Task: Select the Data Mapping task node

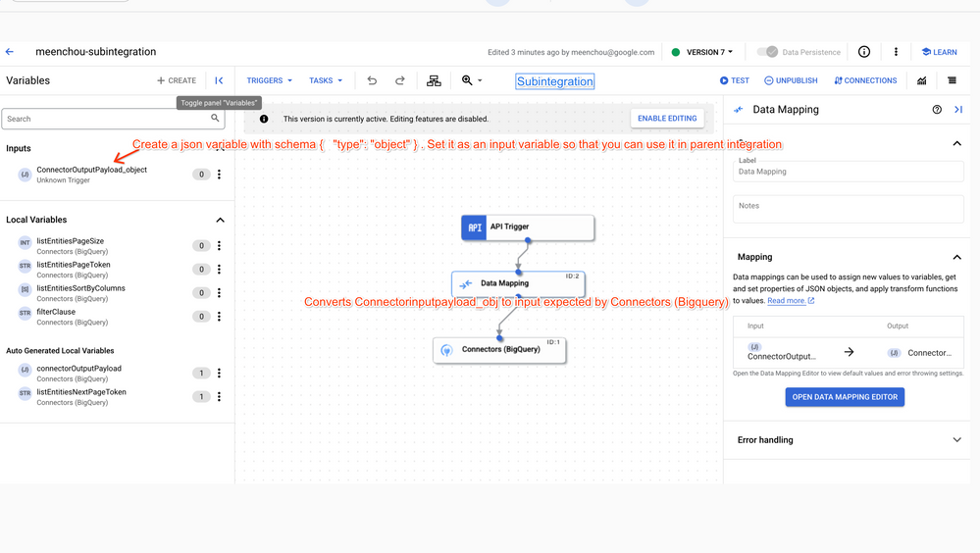Action: click(x=518, y=283)
